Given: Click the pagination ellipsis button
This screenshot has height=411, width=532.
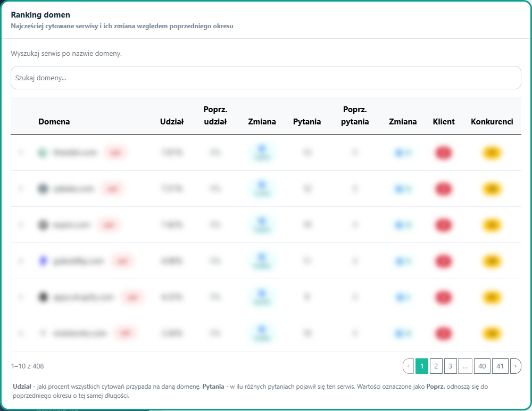Looking at the screenshot, I should [465, 366].
